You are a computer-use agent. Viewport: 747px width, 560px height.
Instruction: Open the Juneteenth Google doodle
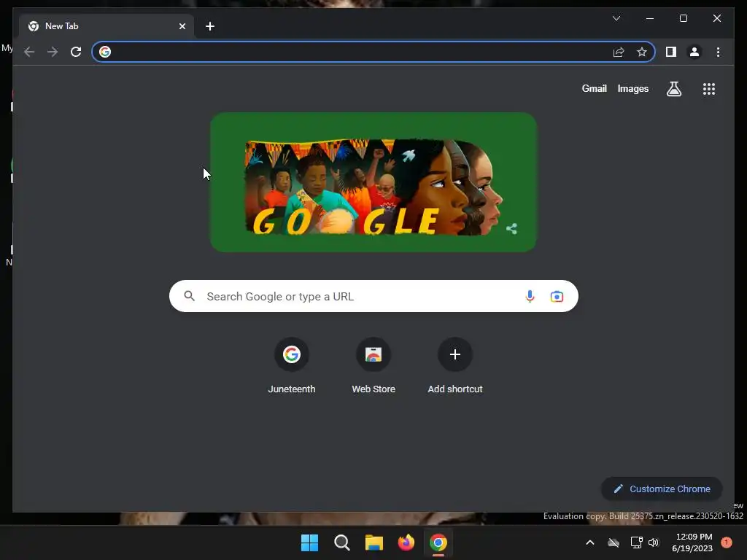(x=373, y=182)
